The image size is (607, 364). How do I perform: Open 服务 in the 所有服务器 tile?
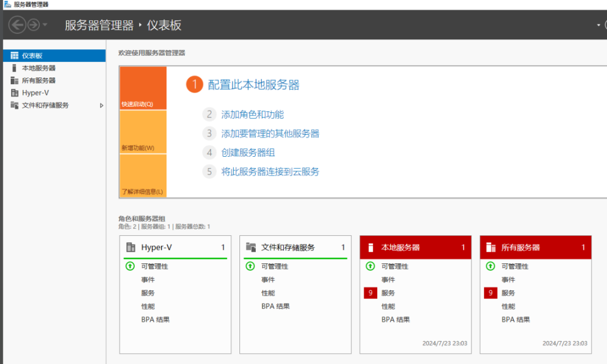coord(508,293)
